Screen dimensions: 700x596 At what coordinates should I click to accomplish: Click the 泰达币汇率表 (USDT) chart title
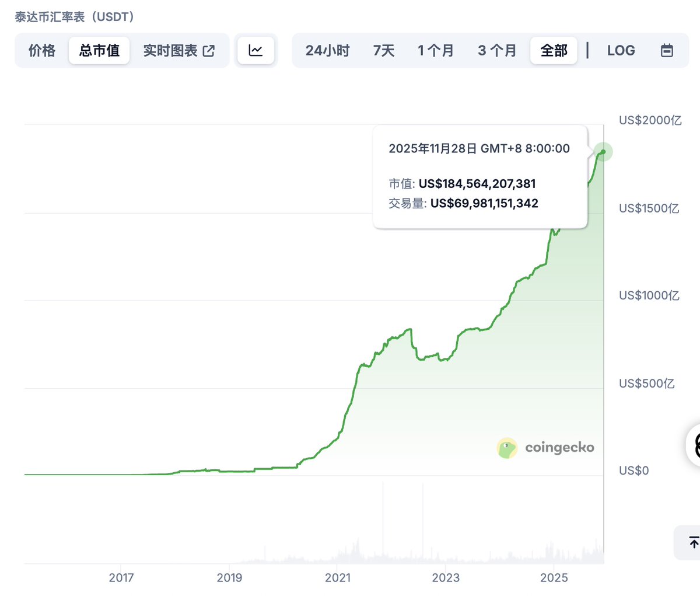75,17
